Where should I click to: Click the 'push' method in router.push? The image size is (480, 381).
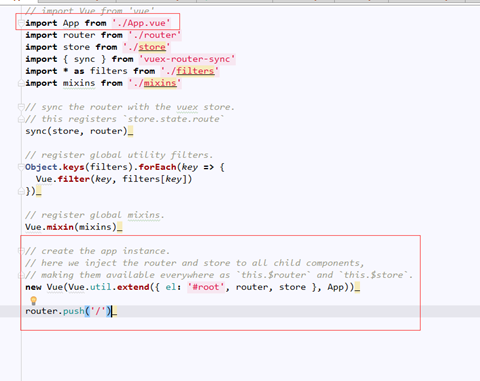click(x=74, y=311)
